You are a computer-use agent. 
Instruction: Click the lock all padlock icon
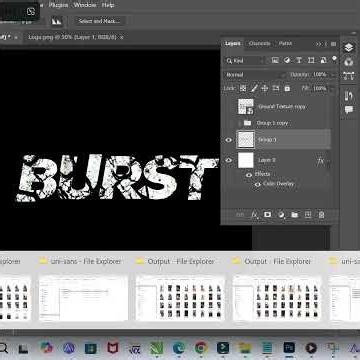coord(287,88)
